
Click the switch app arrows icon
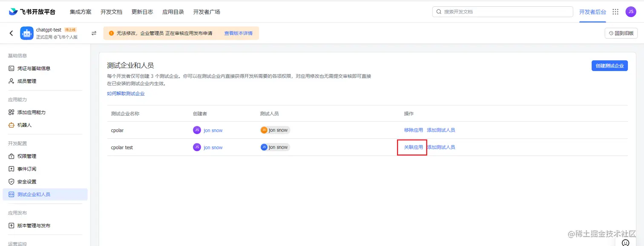click(x=94, y=33)
